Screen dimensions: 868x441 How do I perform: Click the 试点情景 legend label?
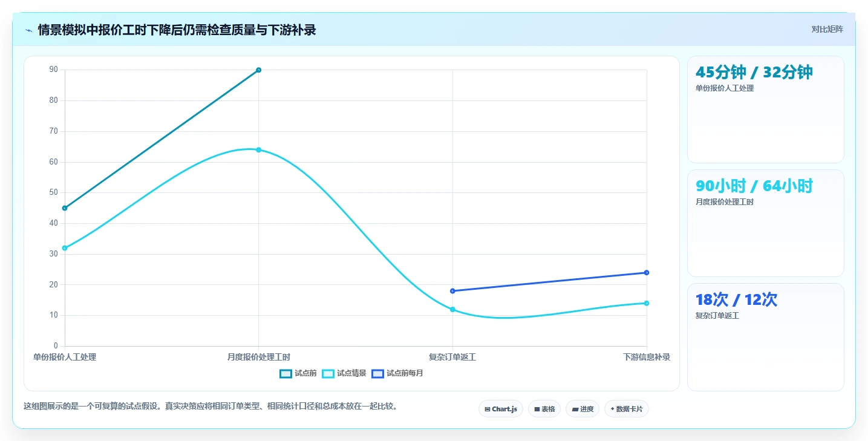click(x=351, y=373)
